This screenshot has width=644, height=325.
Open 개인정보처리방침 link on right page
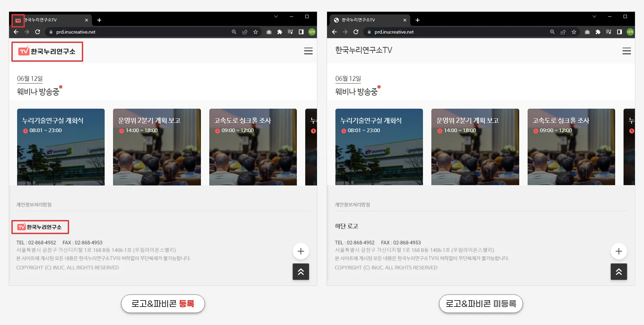352,205
